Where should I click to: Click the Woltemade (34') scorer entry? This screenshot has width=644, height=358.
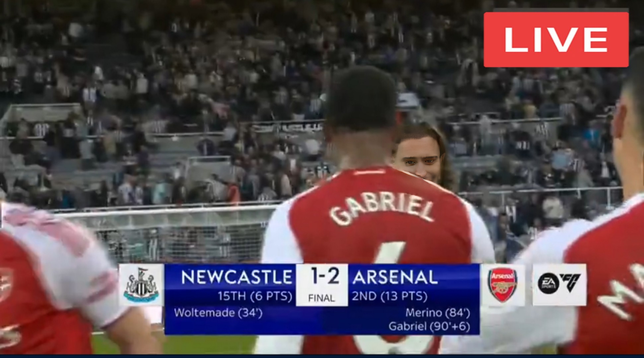(218, 313)
